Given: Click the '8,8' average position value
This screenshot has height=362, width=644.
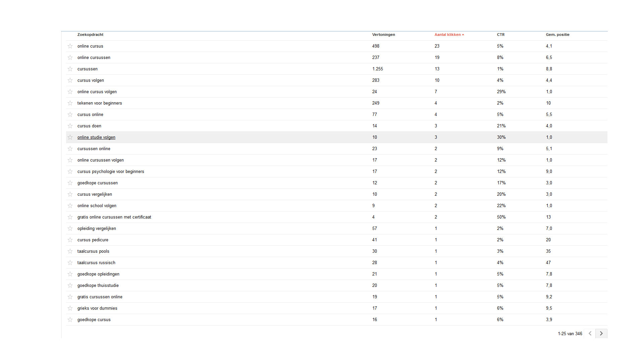Looking at the screenshot, I should pos(549,69).
